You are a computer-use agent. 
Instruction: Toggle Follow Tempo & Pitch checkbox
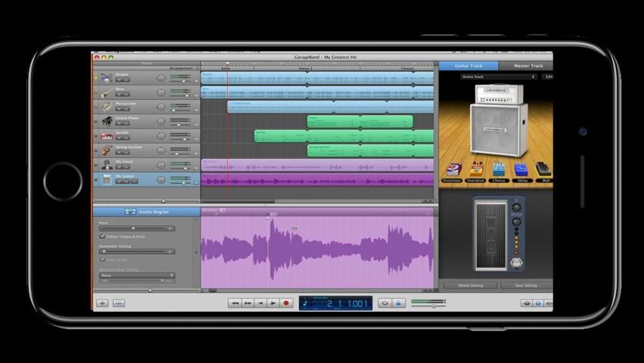pos(103,237)
